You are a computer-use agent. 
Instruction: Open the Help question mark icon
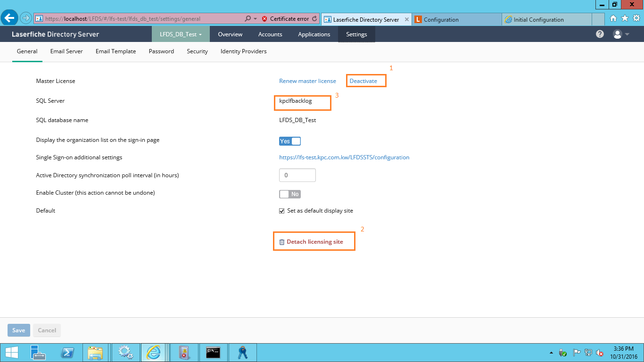600,34
